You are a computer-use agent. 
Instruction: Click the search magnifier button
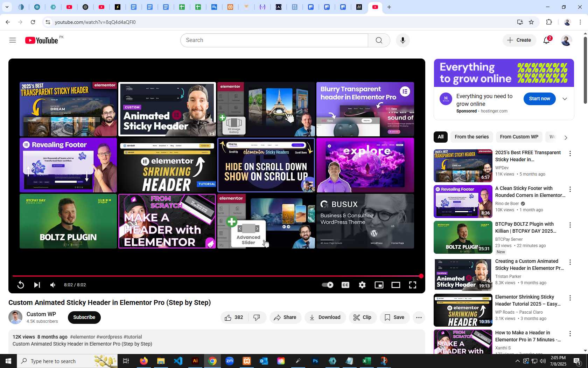(x=379, y=40)
